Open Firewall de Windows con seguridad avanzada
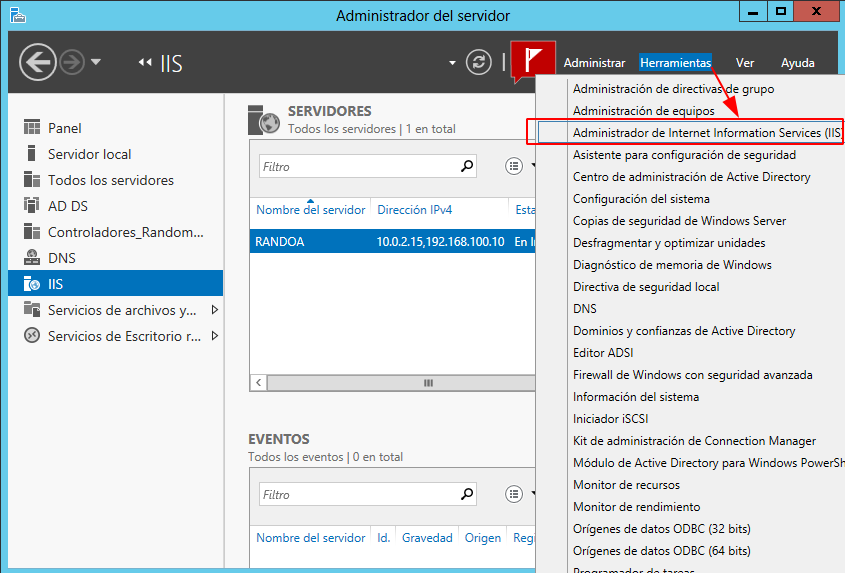 [x=692, y=375]
